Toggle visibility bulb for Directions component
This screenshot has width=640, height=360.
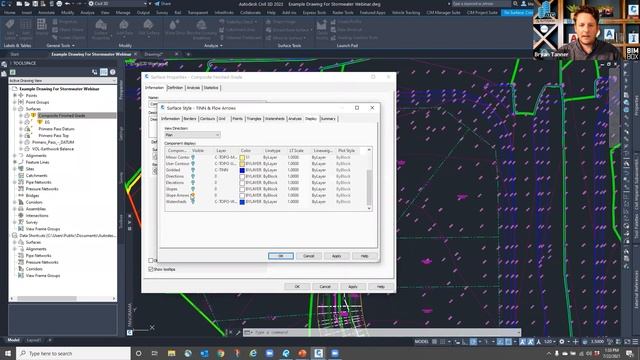(x=193, y=176)
